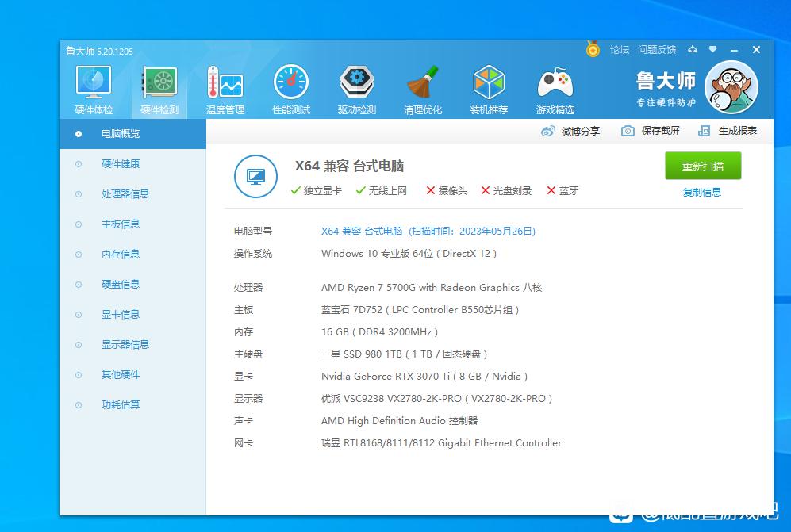Screen dimensions: 791x532
Task: Open the title bar dropdown menu arrow
Action: point(712,49)
